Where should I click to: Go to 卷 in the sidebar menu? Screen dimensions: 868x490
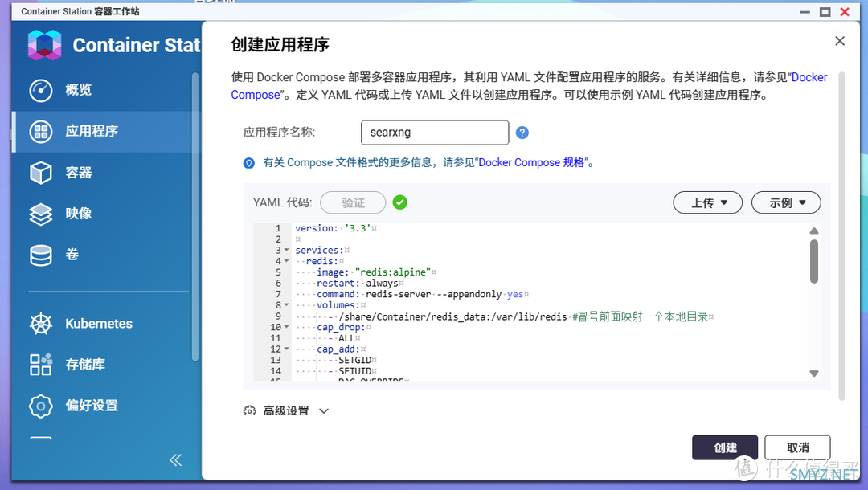pos(72,255)
